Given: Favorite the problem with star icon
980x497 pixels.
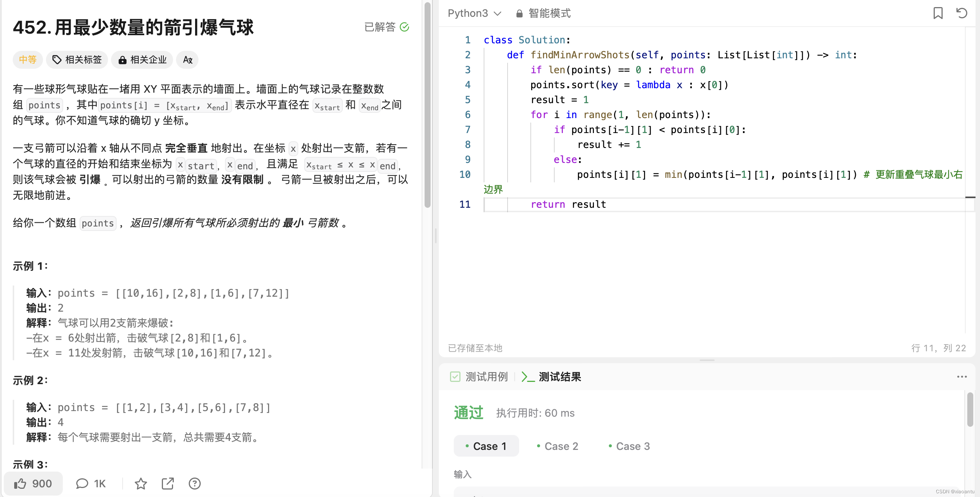Looking at the screenshot, I should (141, 483).
